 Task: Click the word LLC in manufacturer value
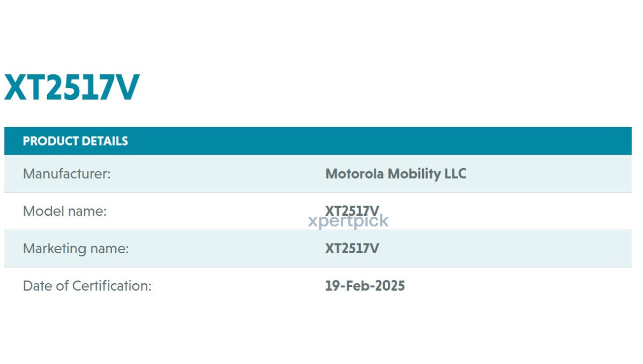coord(455,174)
